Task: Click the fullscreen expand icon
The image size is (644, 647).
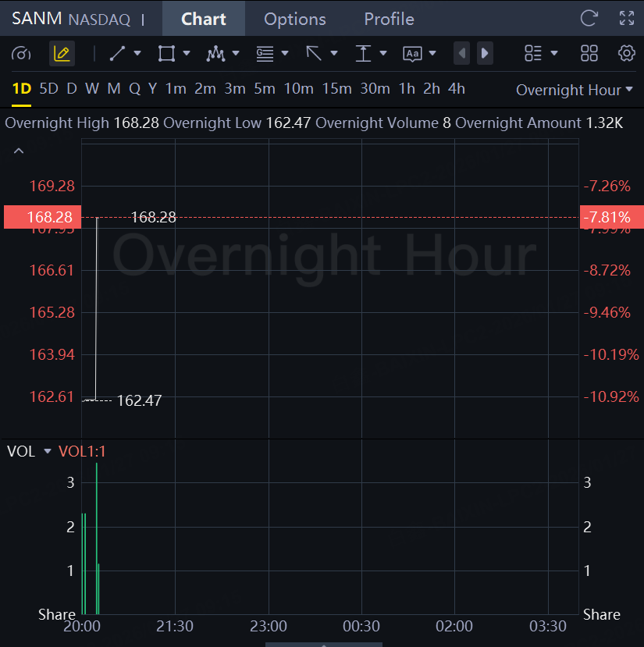Action: point(627,19)
